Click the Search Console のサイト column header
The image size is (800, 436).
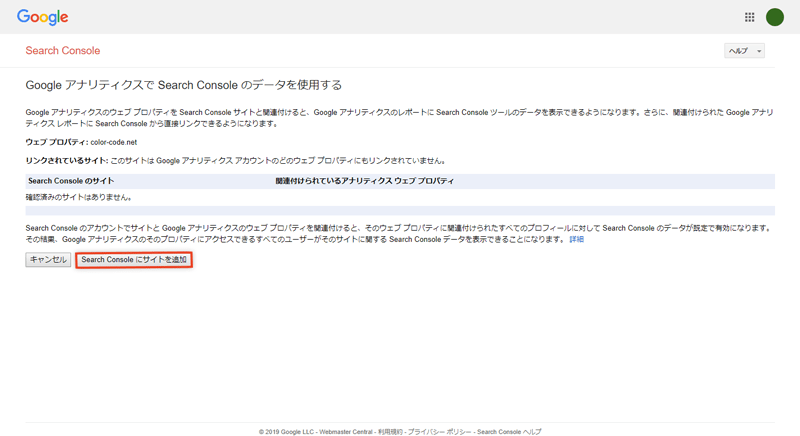tap(71, 181)
